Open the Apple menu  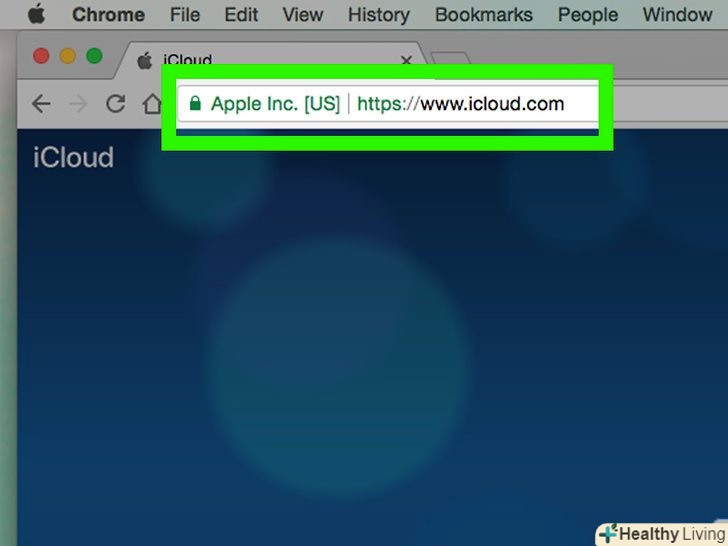[36, 14]
